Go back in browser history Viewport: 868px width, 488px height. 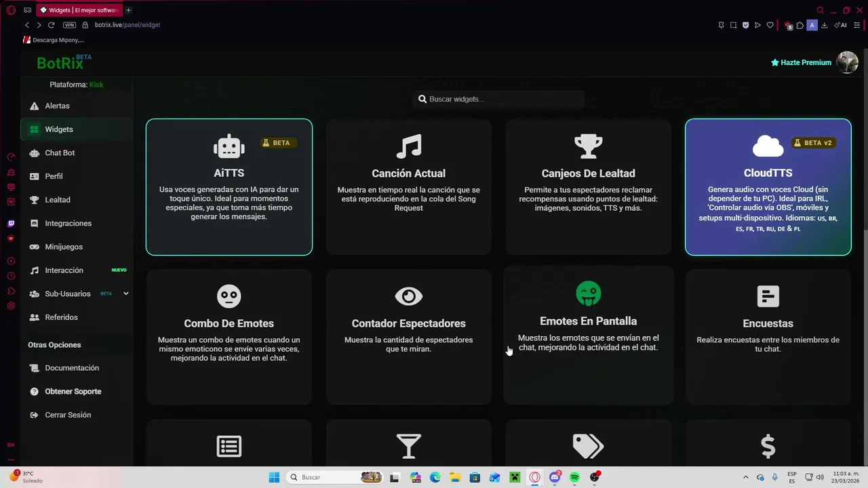coord(27,25)
